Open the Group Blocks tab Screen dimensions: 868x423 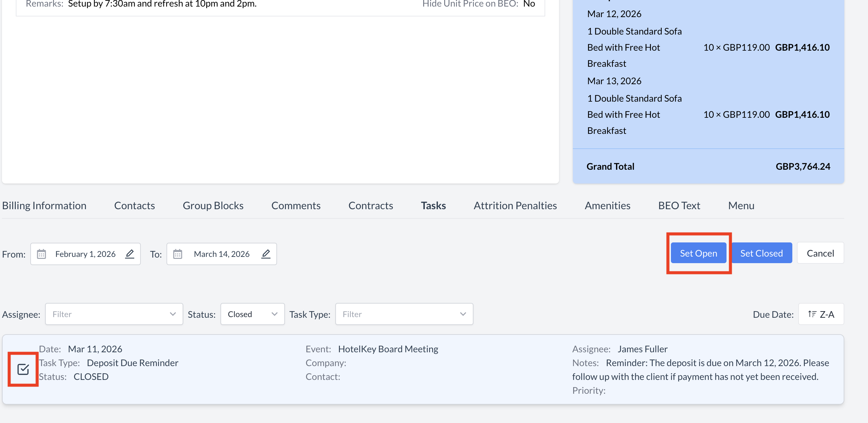[x=213, y=206]
